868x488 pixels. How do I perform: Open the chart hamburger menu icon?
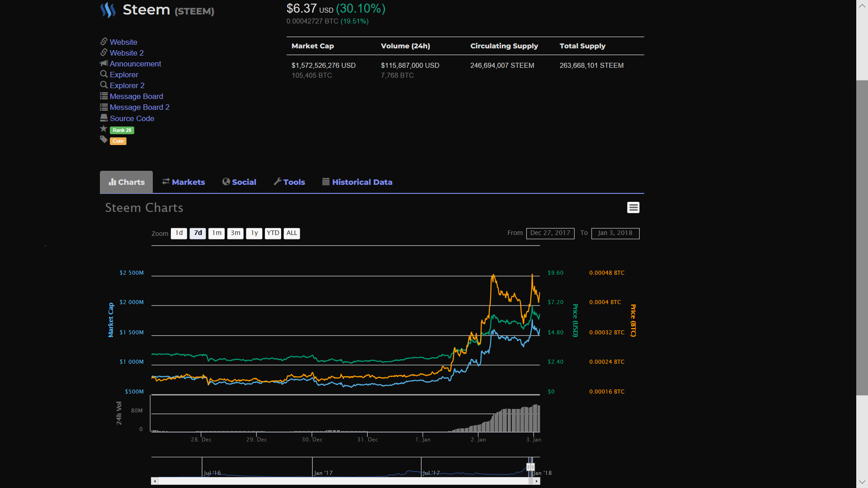point(633,207)
